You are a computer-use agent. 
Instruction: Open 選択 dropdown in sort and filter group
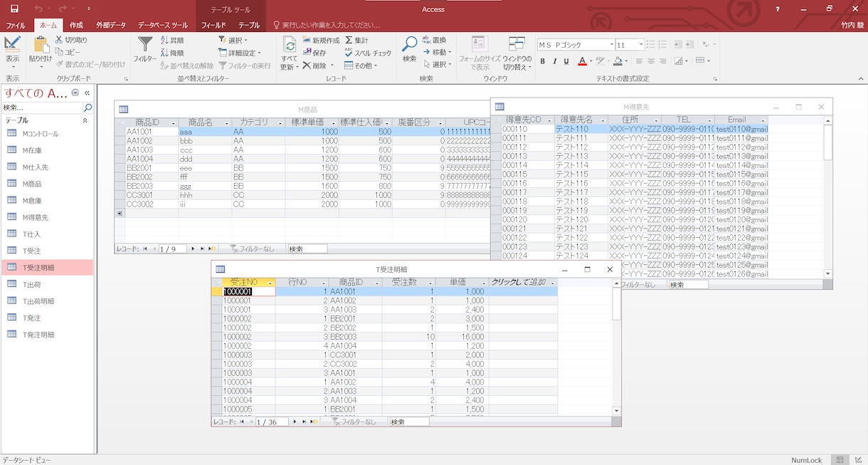(x=233, y=41)
